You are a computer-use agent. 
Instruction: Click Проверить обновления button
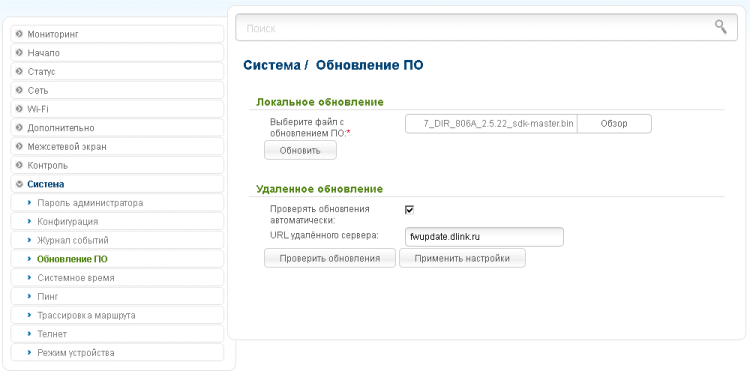pos(330,258)
